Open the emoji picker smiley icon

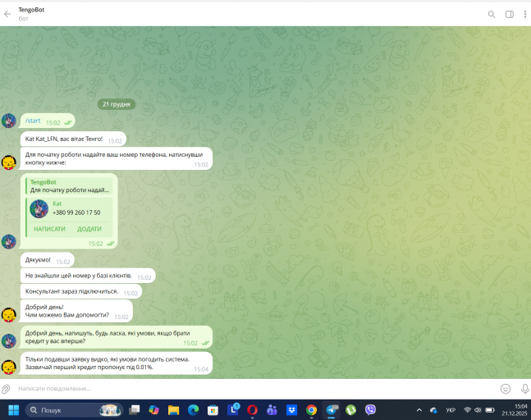[506, 389]
